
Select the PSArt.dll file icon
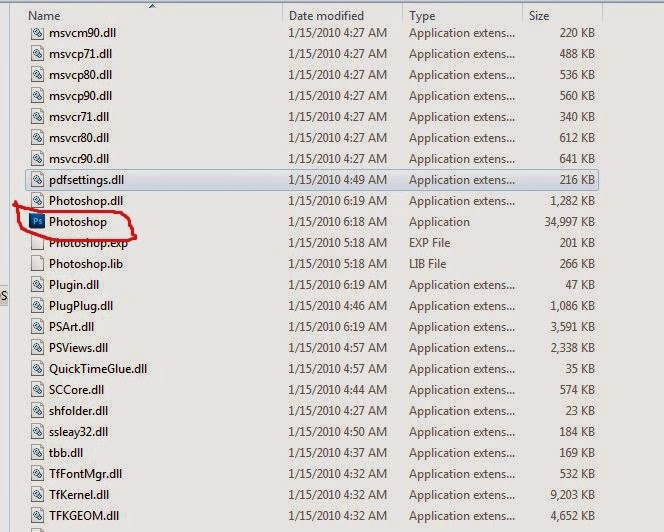[x=37, y=327]
